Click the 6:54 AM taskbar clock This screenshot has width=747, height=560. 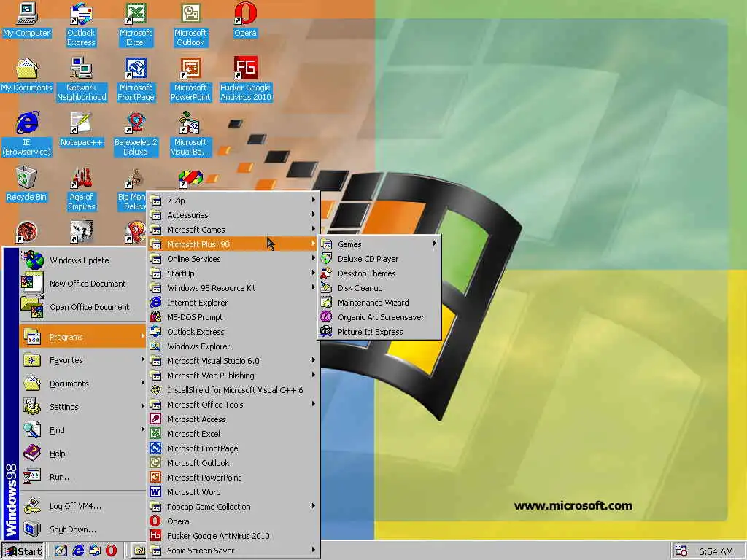[x=716, y=551]
